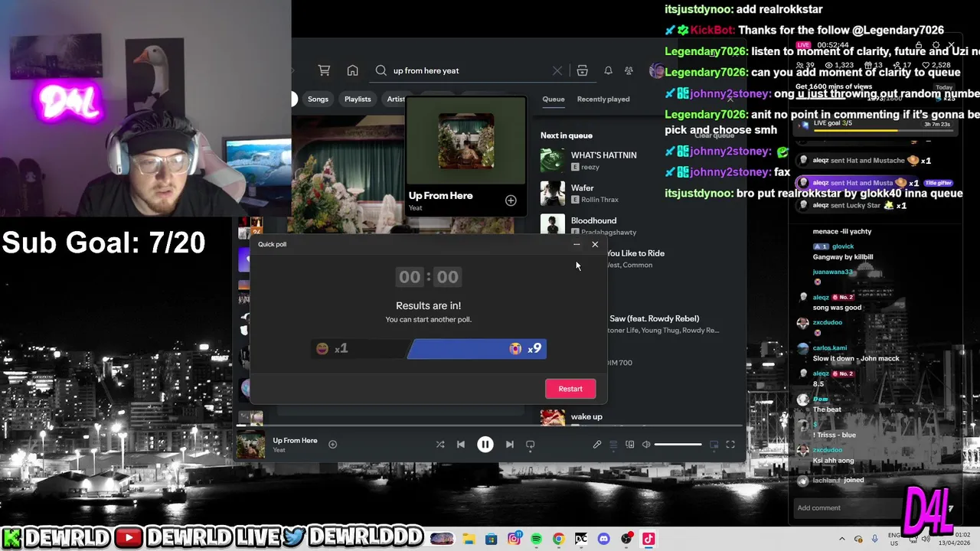Image resolution: width=980 pixels, height=551 pixels.
Task: Click the winning x9 poll option
Action: coord(477,349)
